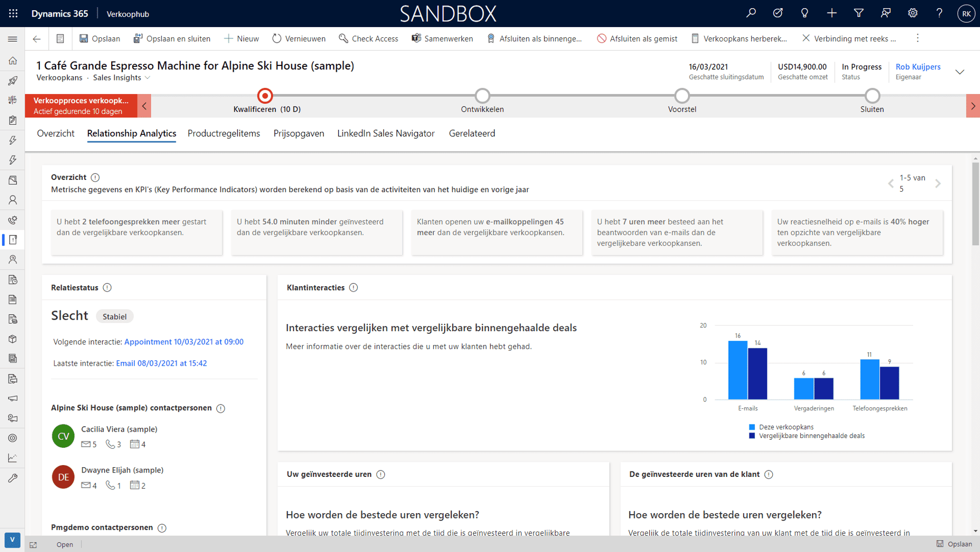Screen dimensions: 980x552
Task: Expand the header fields chevron
Action: pos(960,72)
